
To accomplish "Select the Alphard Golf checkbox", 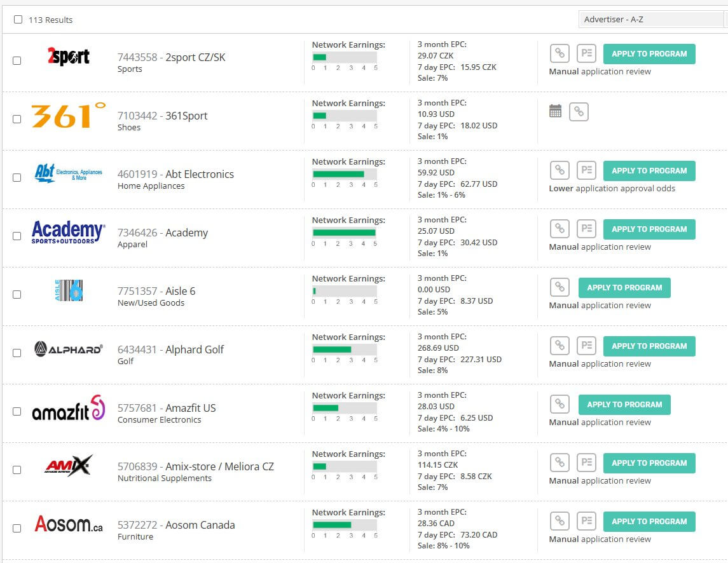I will (17, 353).
